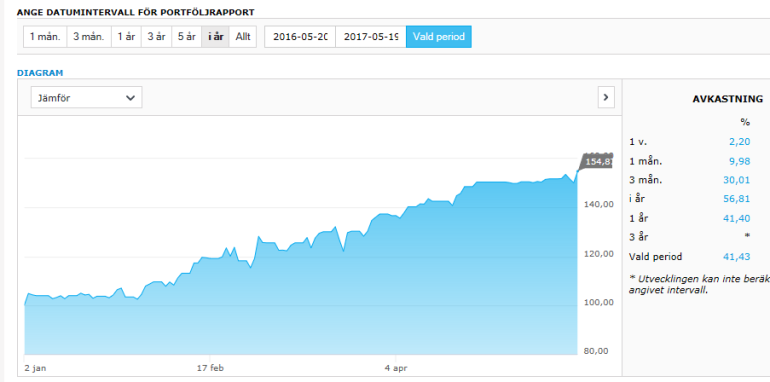
Task: Click the right chevron arrow button
Action: (605, 97)
